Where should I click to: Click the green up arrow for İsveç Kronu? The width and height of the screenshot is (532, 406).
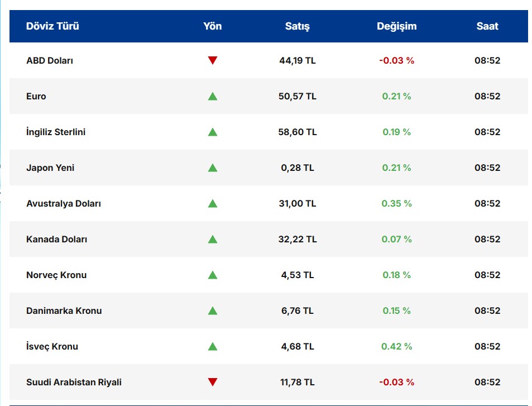(x=212, y=346)
